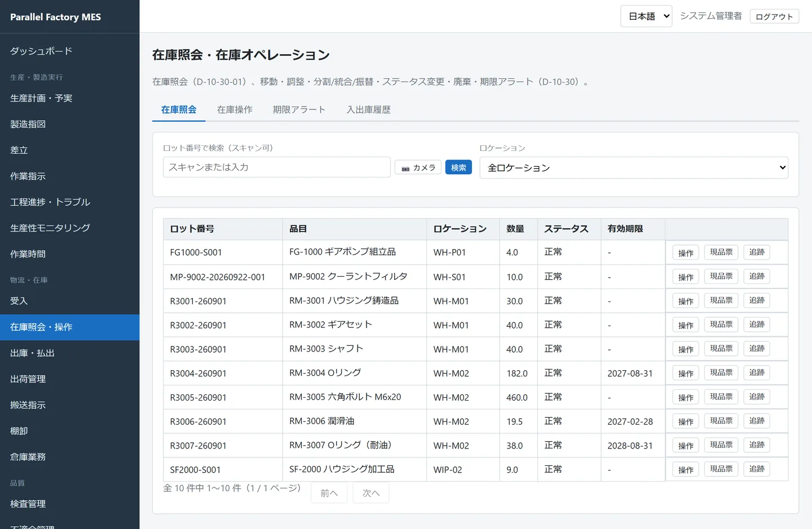The width and height of the screenshot is (812, 529).
Task: Click 操作 for lot MP-9002-20260922-001
Action: click(x=686, y=277)
